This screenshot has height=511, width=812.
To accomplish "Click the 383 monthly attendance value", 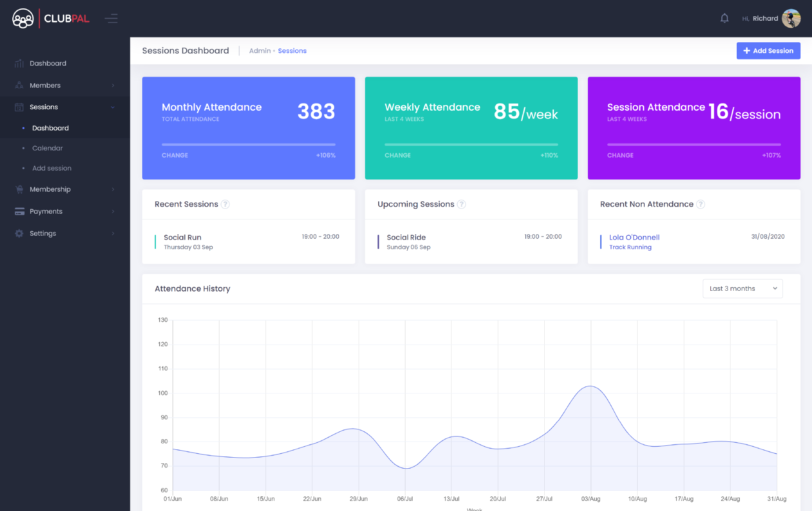I will pos(316,111).
